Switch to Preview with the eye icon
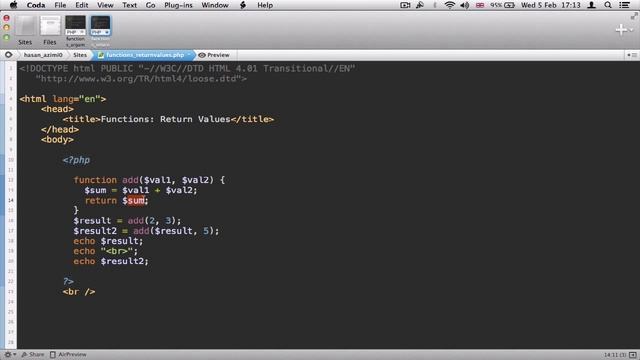Screen dimensions: 640x360 tap(214, 55)
